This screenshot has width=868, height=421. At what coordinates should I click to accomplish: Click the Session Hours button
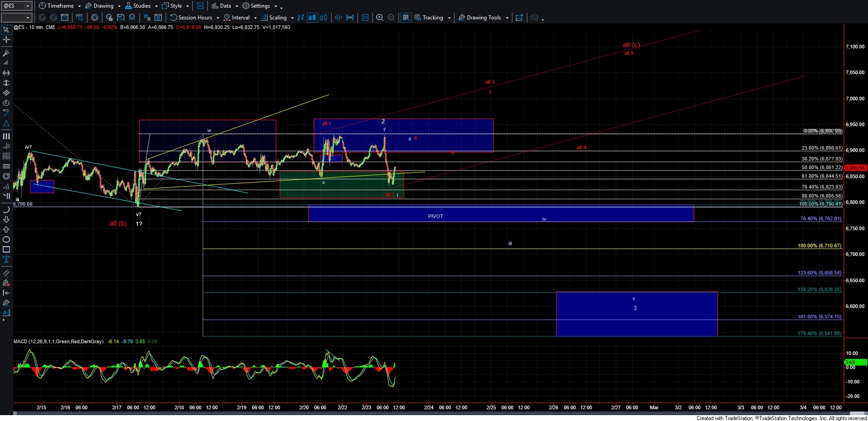coord(195,18)
